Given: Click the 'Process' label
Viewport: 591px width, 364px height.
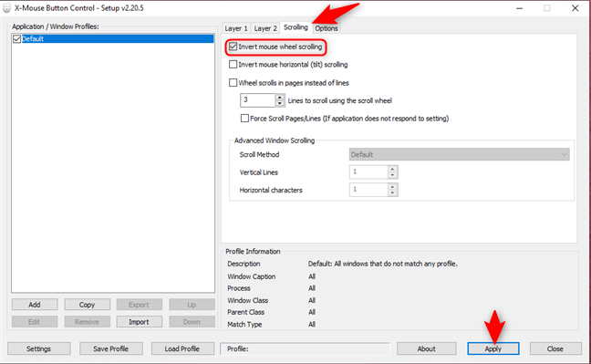Looking at the screenshot, I should pos(239,288).
